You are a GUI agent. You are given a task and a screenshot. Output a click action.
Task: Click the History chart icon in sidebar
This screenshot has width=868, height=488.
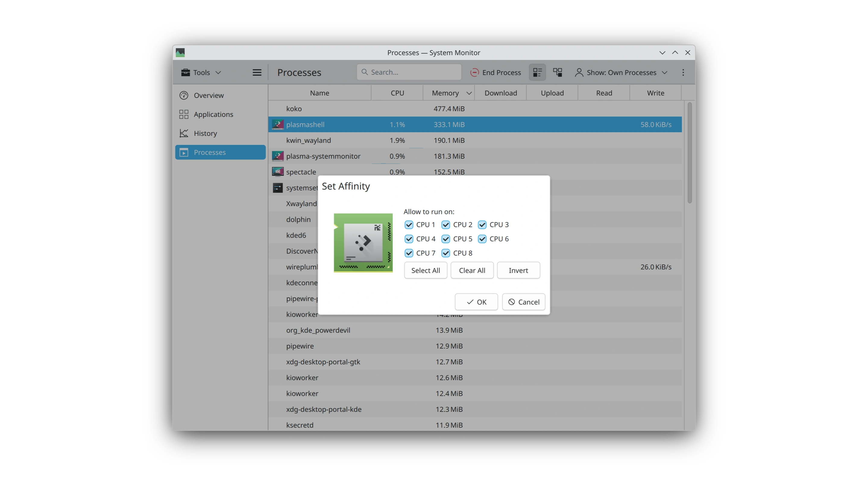(x=184, y=133)
